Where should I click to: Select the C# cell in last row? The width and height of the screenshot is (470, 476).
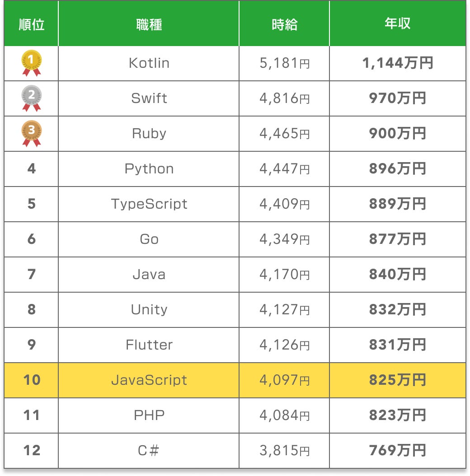click(149, 451)
